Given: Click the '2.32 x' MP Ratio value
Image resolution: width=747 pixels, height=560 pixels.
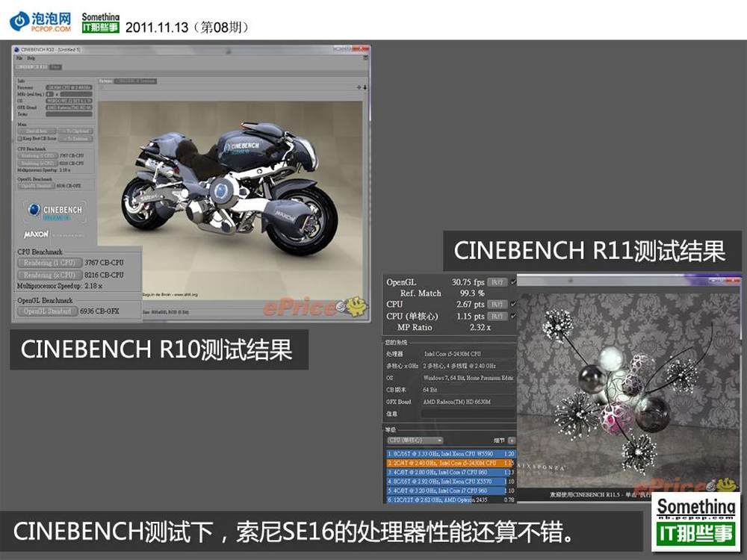Looking at the screenshot, I should pos(480,328).
